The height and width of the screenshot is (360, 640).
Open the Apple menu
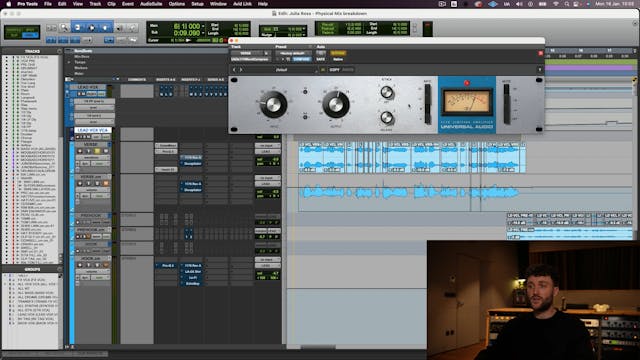point(9,4)
